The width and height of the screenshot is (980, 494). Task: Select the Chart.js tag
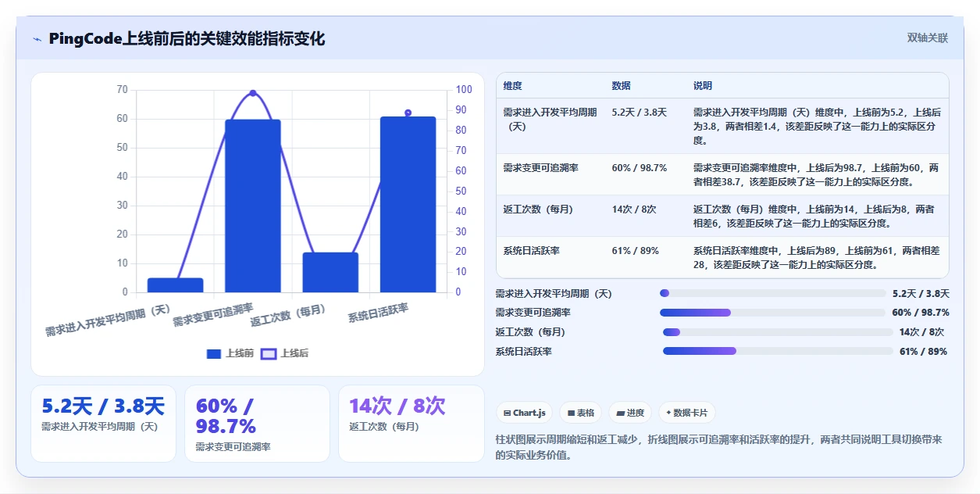pos(526,413)
